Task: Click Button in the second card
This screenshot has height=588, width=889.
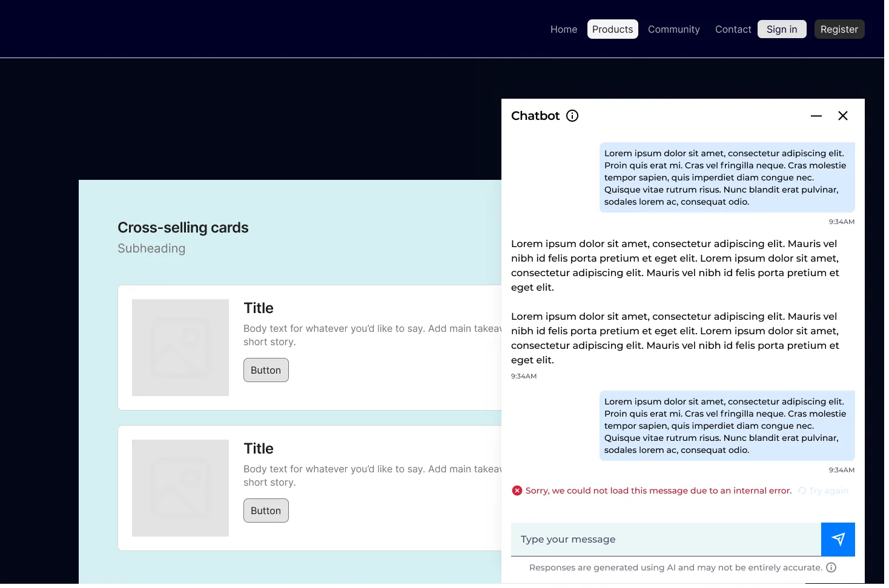Action: [266, 510]
